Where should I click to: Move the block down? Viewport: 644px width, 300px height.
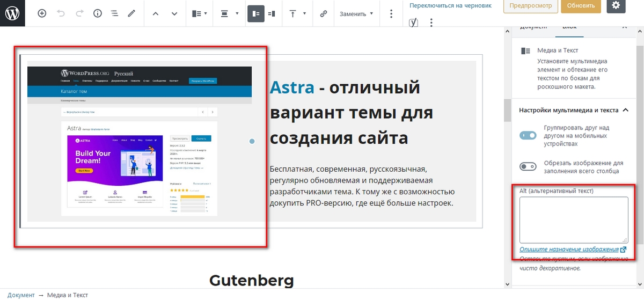(x=174, y=14)
